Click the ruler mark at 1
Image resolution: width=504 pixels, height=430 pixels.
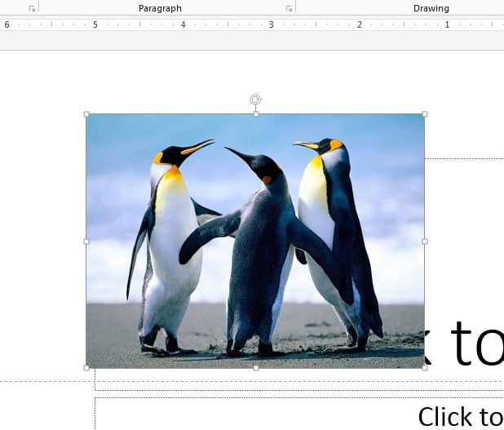pos(447,24)
